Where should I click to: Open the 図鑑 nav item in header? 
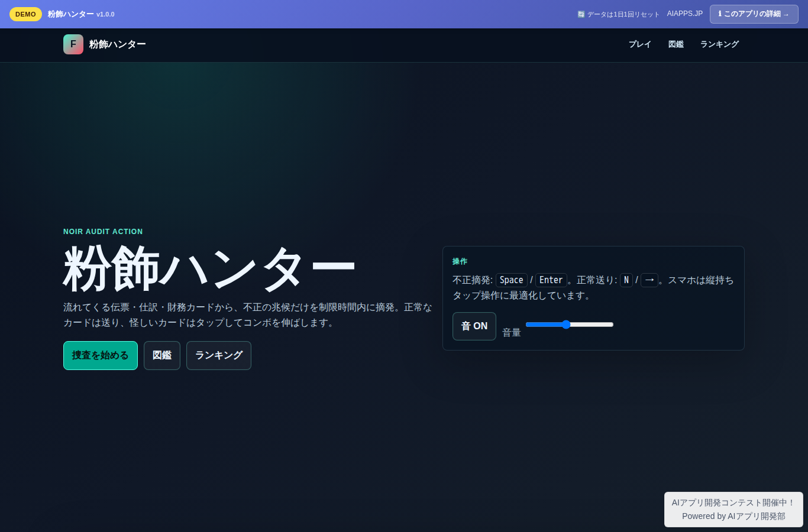(676, 44)
